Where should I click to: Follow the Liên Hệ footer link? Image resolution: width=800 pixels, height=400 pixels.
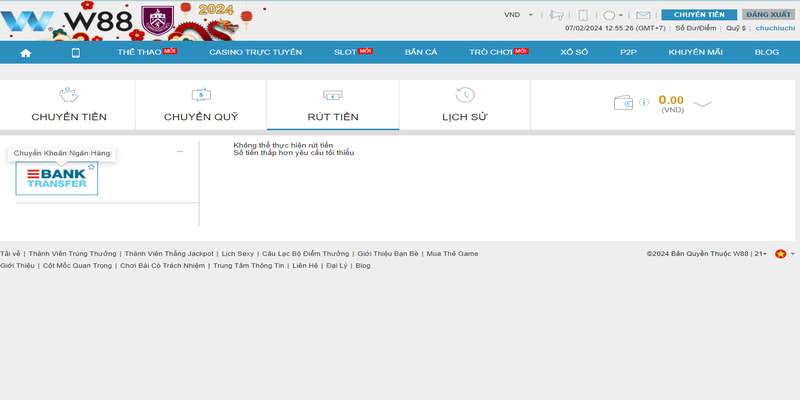305,266
